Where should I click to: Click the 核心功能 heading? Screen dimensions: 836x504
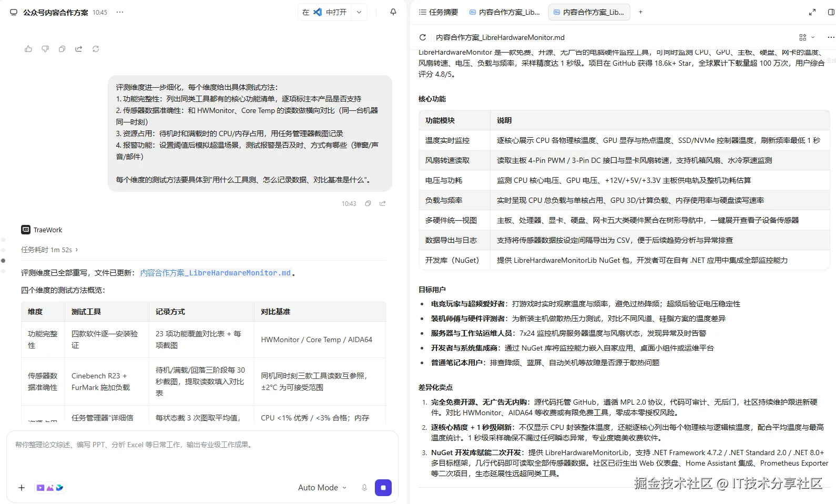point(432,99)
